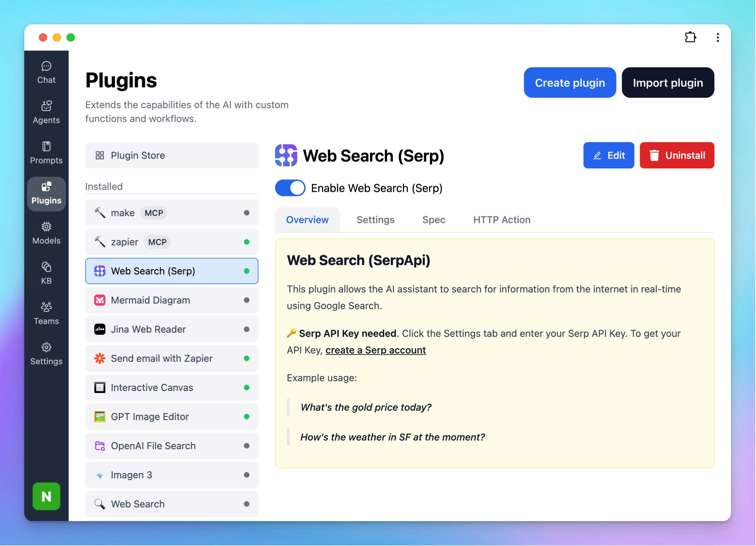Click the extensions puzzle icon in title bar

690,37
